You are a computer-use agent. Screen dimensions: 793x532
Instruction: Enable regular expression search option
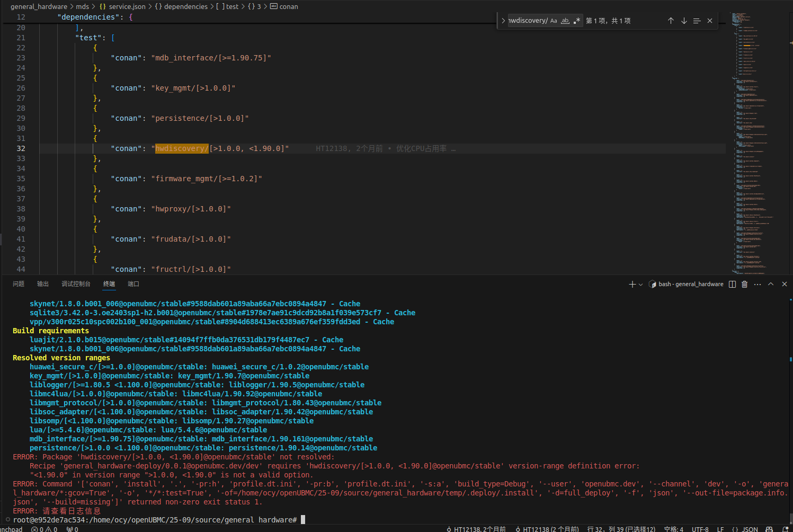click(577, 21)
